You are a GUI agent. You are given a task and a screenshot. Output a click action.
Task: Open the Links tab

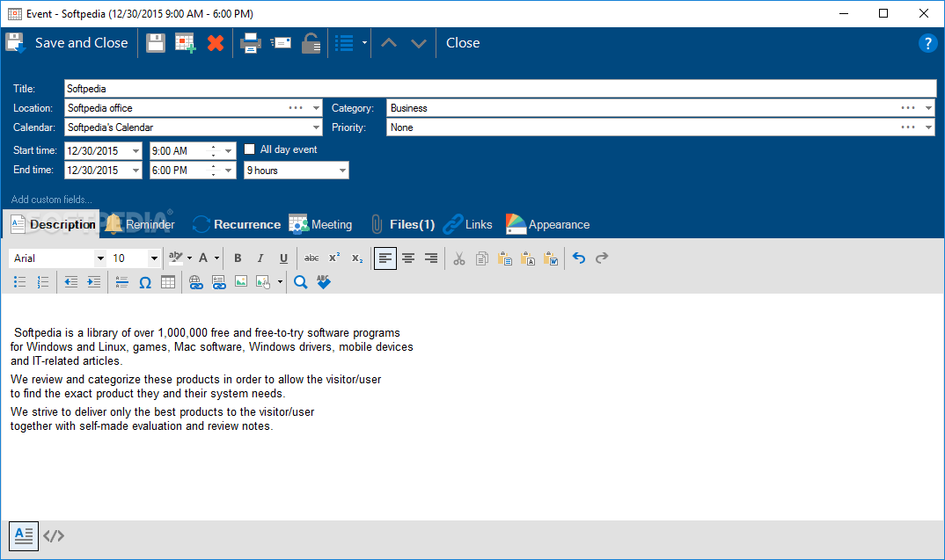point(468,224)
